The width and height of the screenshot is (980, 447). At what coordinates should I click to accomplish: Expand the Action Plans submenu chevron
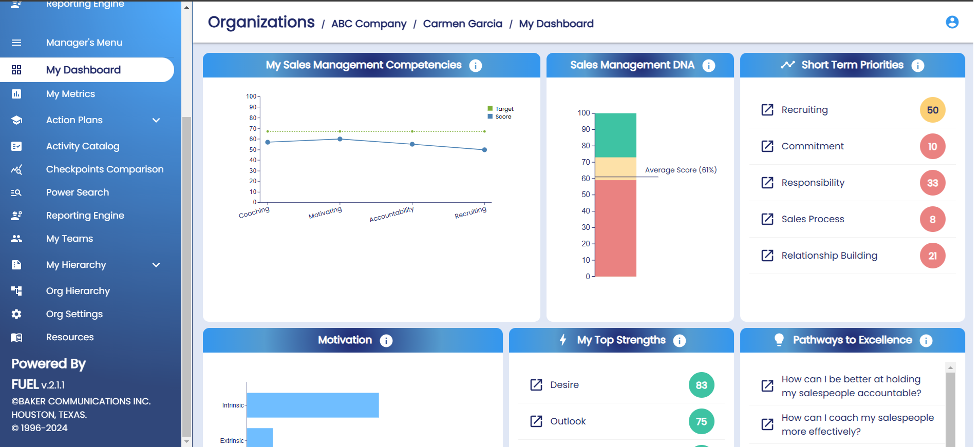[x=156, y=120]
